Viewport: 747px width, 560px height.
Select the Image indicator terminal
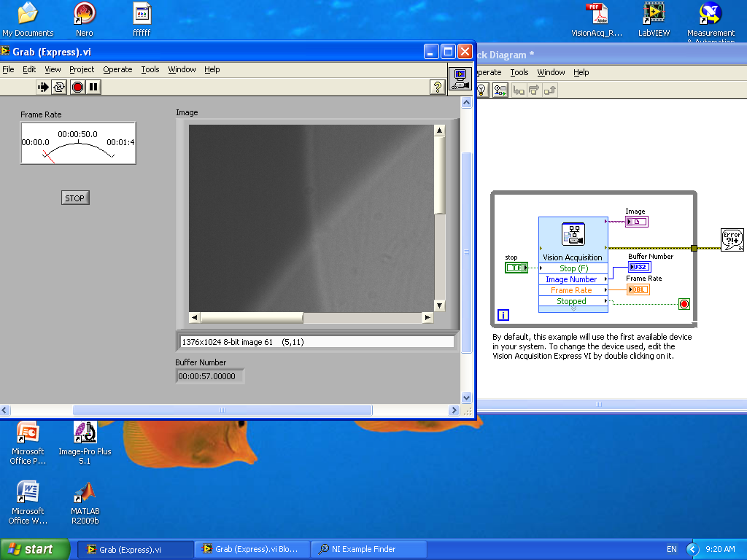[635, 222]
